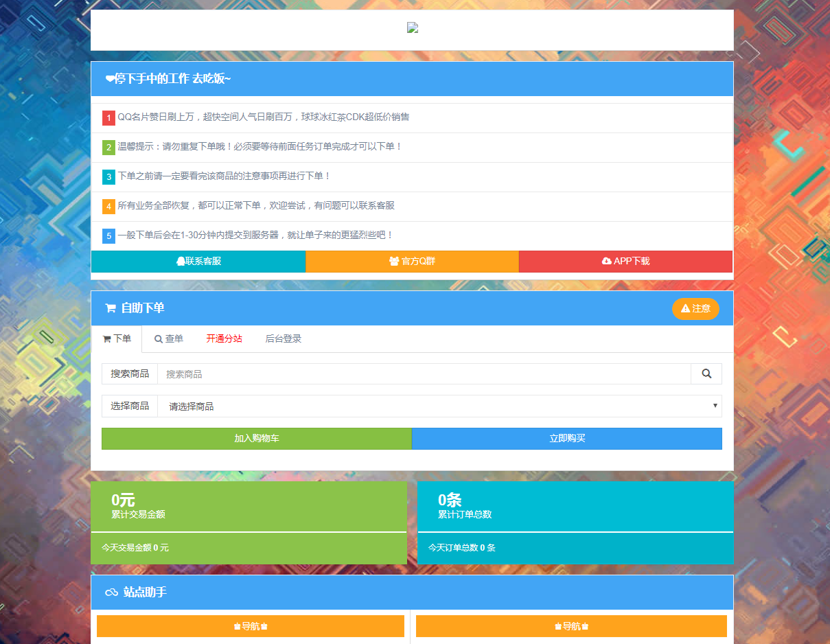830x644 pixels.
Task: Open notice about QQ名片赞日刷上万
Action: tap(263, 117)
